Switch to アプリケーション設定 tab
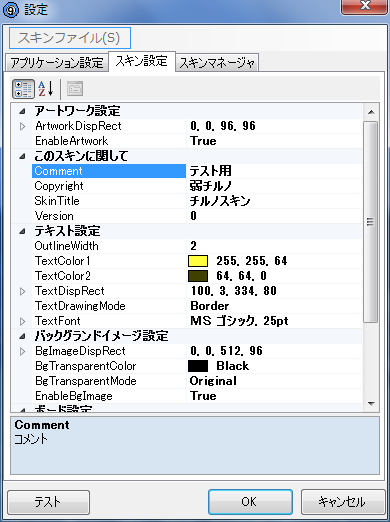This screenshot has width=390, height=522. [57, 62]
